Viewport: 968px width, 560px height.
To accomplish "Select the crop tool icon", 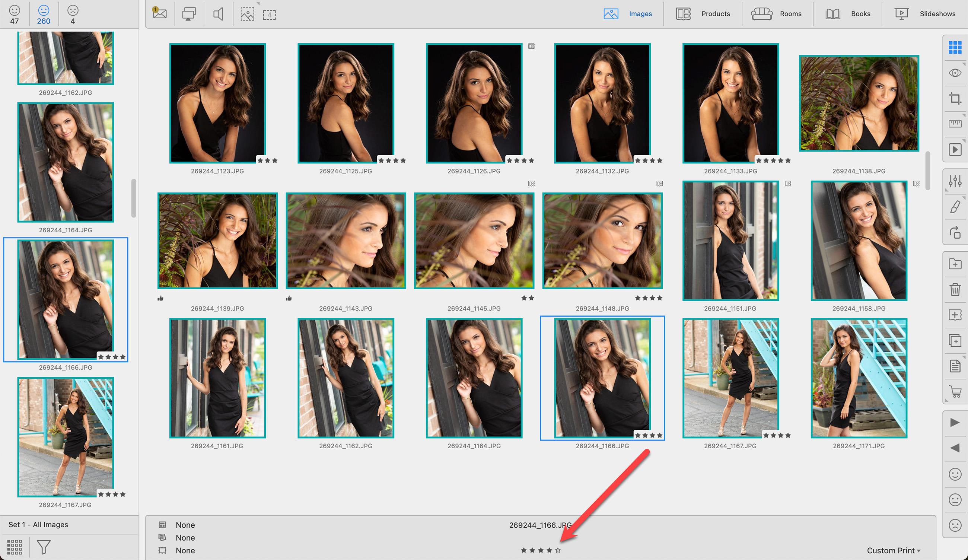I will (955, 98).
